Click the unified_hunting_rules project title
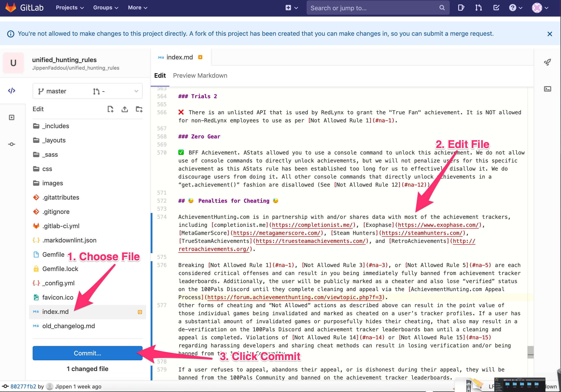This screenshot has width=561, height=392. 64,60
